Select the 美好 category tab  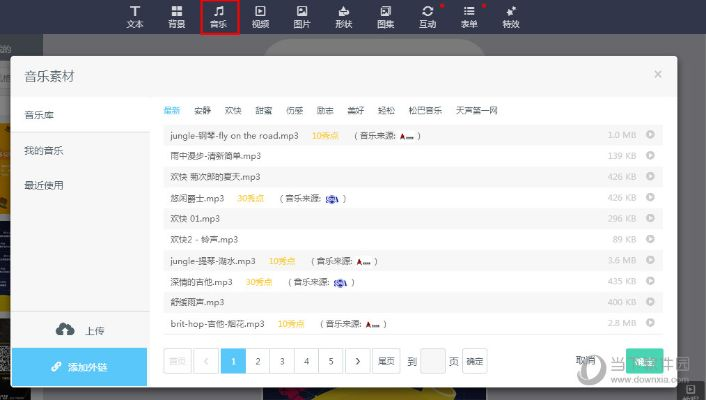tap(355, 110)
